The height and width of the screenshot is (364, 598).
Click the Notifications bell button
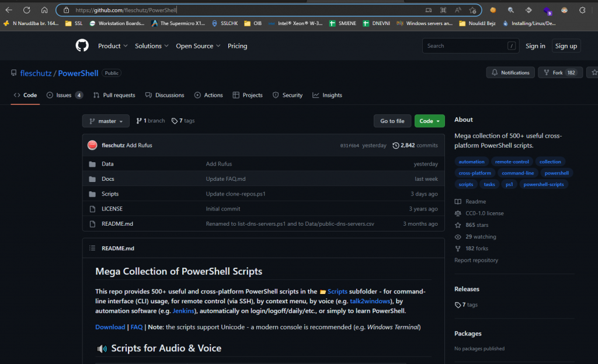tap(510, 73)
